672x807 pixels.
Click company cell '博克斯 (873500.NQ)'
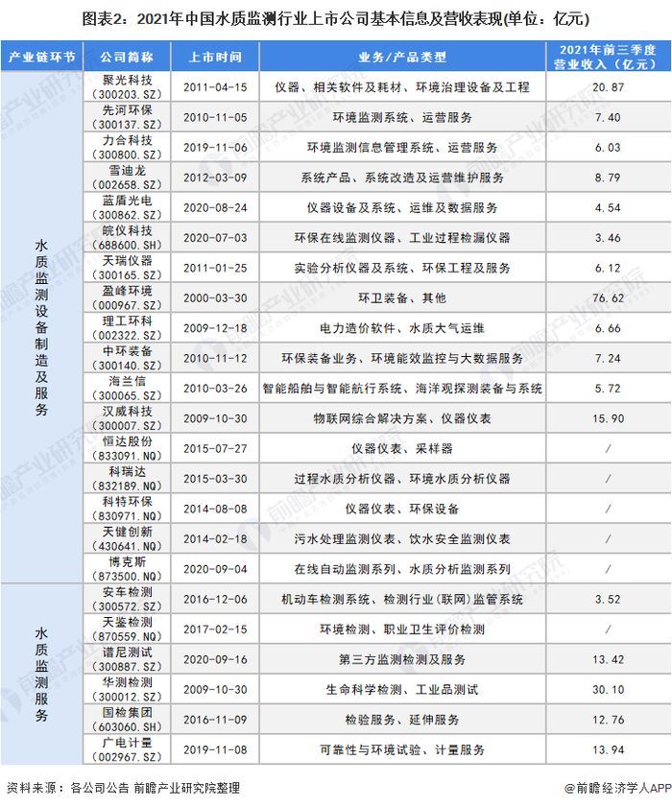pos(127,569)
